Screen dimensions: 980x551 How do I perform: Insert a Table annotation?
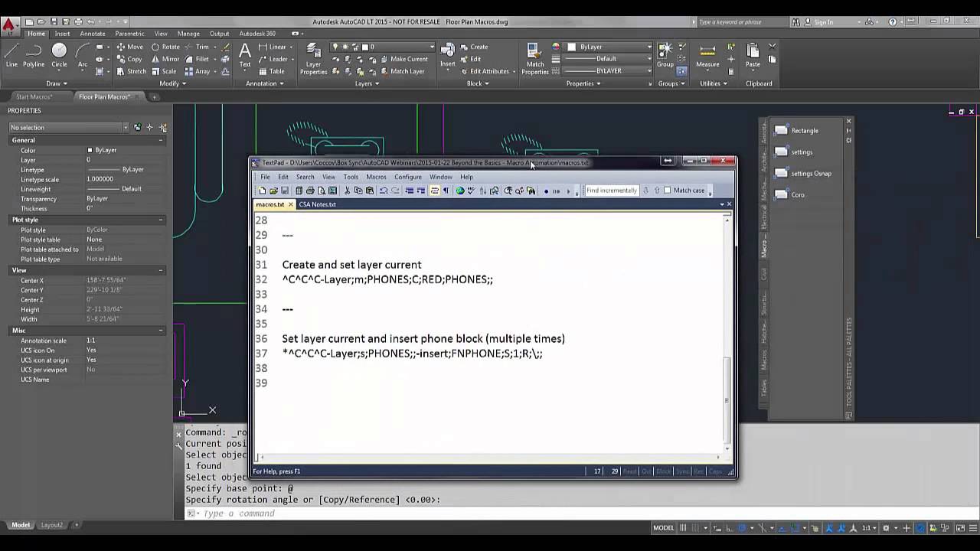(271, 71)
